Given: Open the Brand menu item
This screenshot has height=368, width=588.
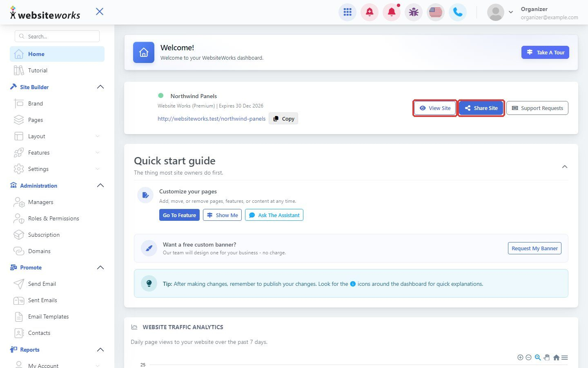Looking at the screenshot, I should 57,103.
